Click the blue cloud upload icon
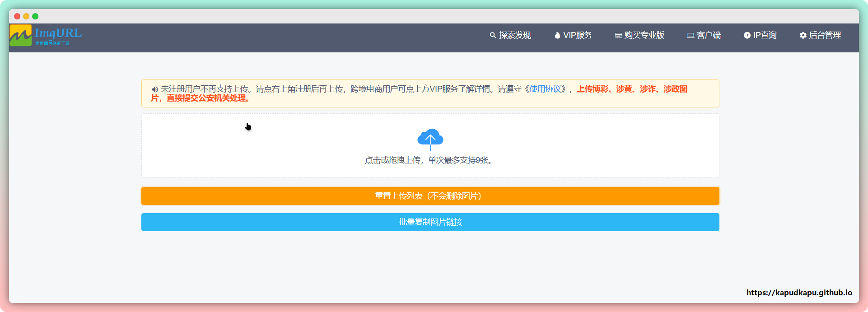This screenshot has width=868, height=312. pos(430,139)
